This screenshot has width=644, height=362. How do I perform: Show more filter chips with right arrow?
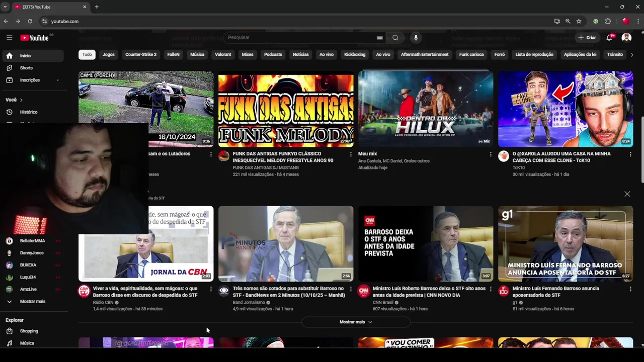632,54
